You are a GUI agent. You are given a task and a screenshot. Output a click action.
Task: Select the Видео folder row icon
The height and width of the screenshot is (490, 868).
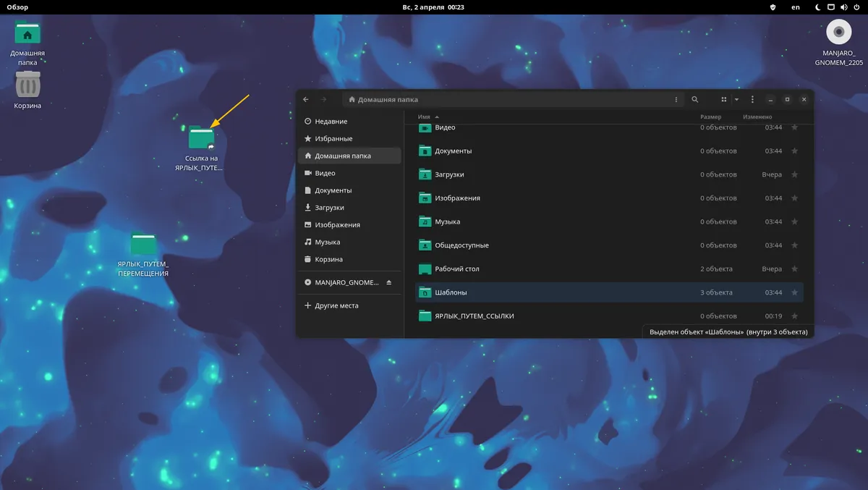(425, 128)
